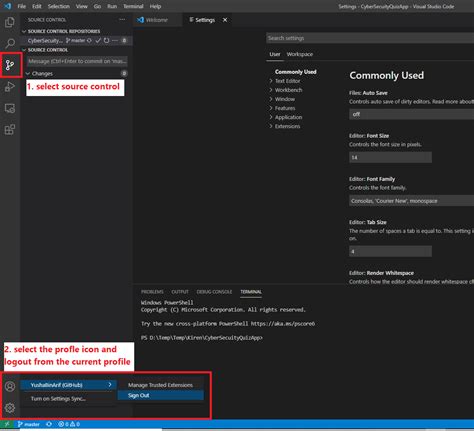This screenshot has height=431, width=474.
Task: Click the sync icon in status bar
Action: 49,424
